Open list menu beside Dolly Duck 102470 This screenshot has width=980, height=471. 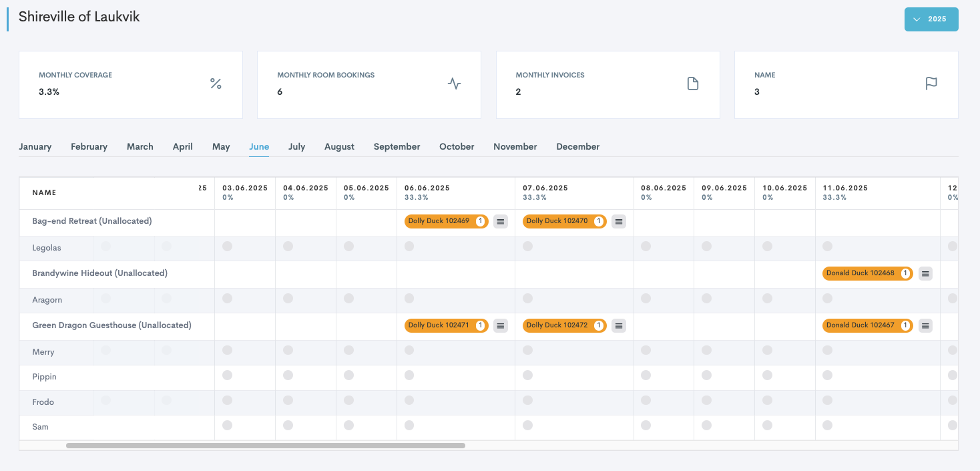(x=619, y=221)
